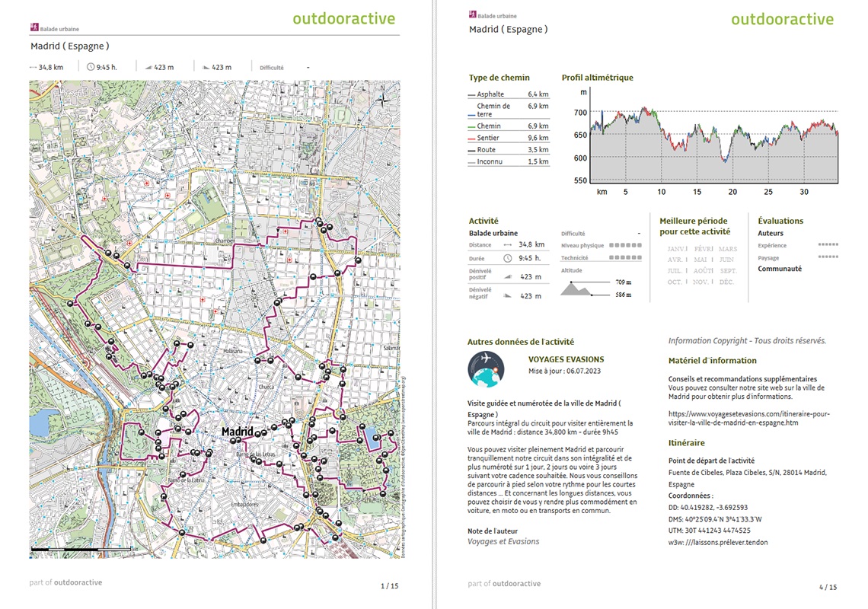Click 'part of outdooractive' footer on page 1

(x=66, y=582)
